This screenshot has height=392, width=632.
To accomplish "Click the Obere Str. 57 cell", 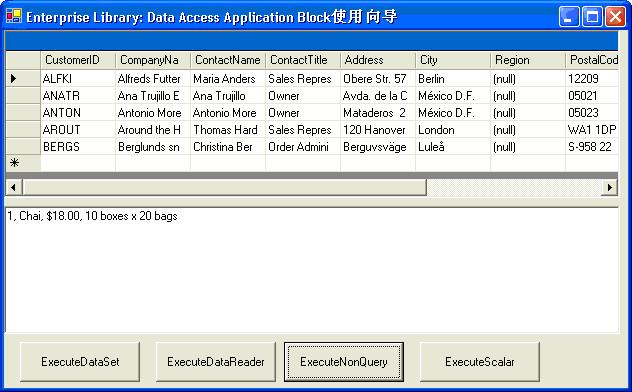I will click(x=378, y=79).
